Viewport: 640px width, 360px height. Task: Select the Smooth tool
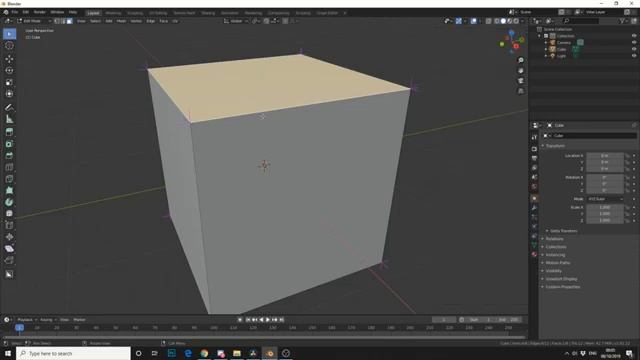(x=9, y=213)
